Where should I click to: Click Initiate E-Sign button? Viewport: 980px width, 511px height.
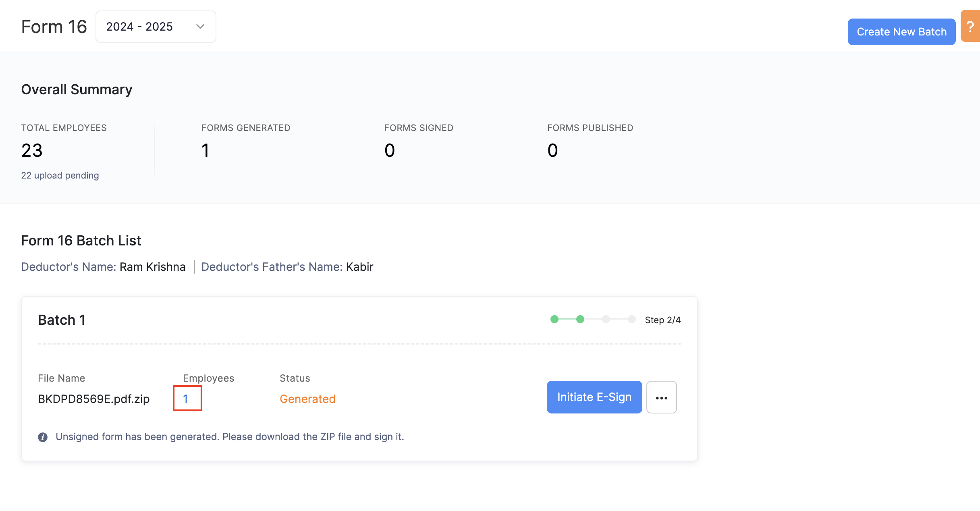click(594, 397)
